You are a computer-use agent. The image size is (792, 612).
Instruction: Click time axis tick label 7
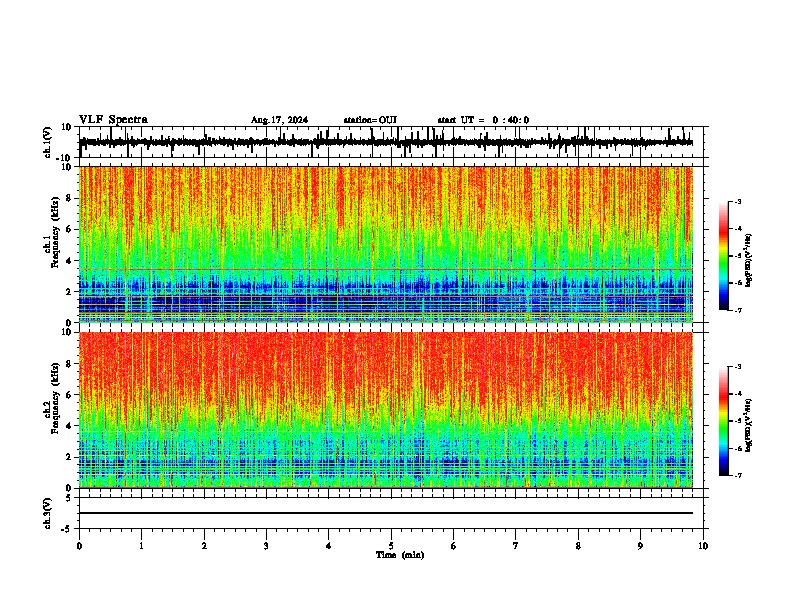click(x=516, y=546)
